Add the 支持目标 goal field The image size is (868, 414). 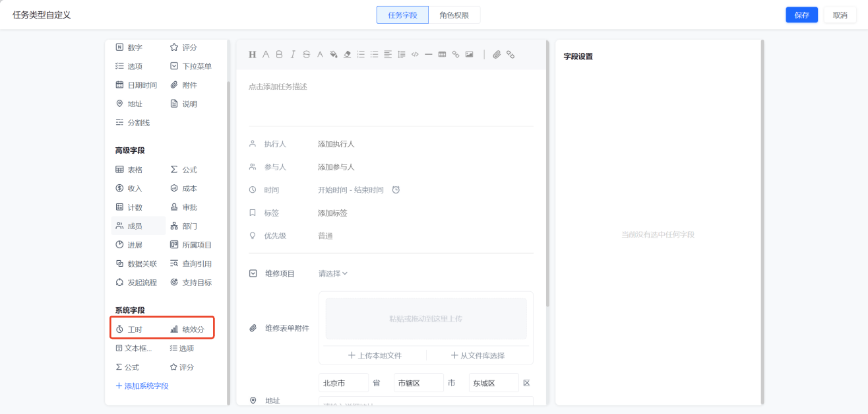coord(192,283)
